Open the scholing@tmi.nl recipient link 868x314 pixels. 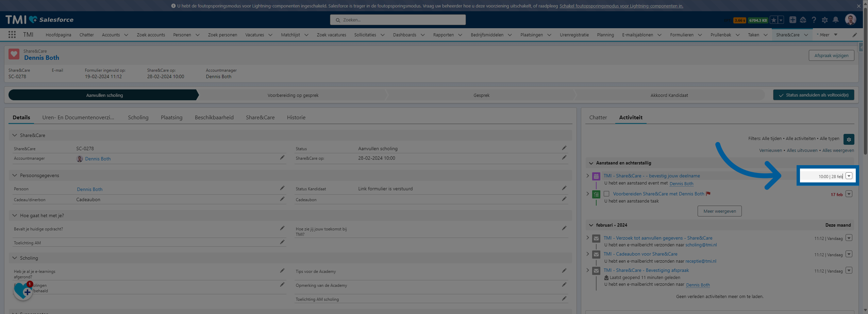[x=701, y=245]
